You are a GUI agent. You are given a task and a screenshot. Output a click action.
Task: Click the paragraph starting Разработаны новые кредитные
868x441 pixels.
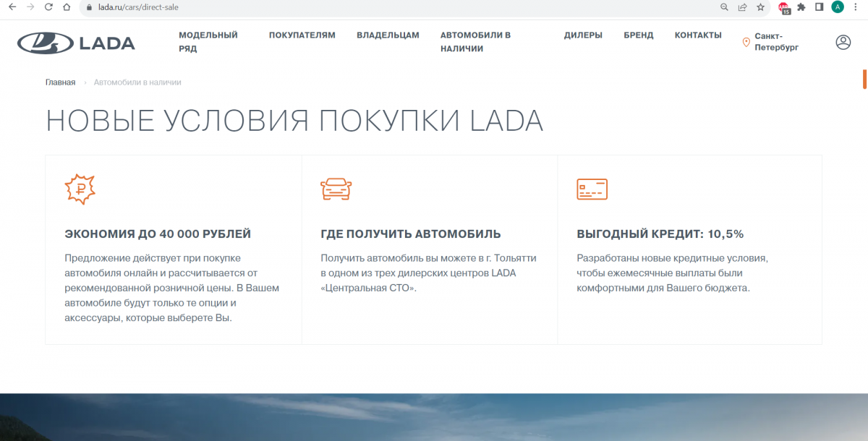[672, 273]
